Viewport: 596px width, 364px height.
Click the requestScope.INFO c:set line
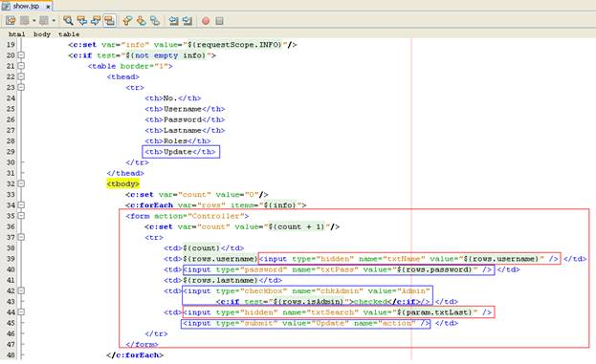(x=183, y=45)
